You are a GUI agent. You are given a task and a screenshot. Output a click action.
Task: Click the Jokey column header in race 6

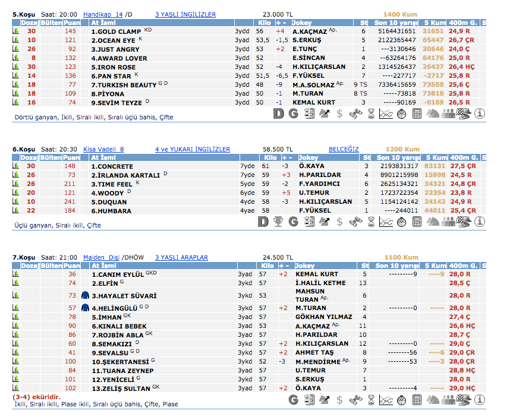point(307,158)
